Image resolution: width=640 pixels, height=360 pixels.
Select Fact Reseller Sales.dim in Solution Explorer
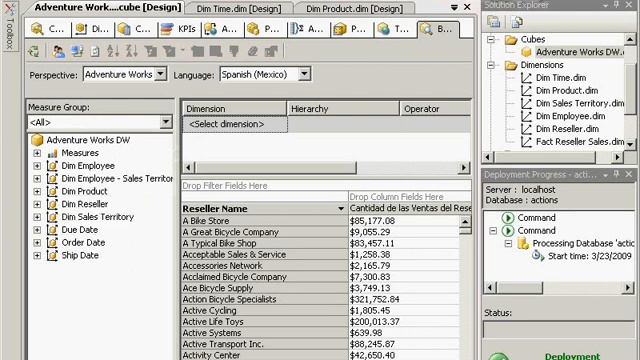click(580, 142)
